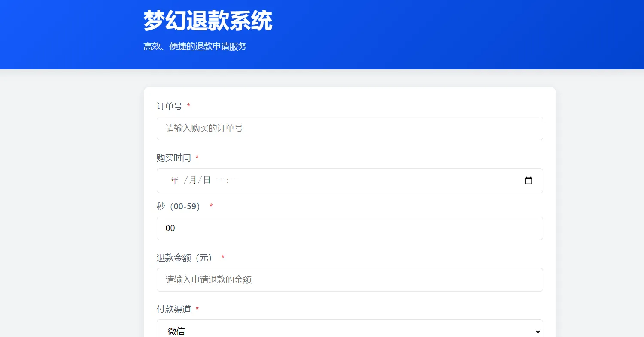Click the red asterisk beside 订单号

[x=188, y=106]
